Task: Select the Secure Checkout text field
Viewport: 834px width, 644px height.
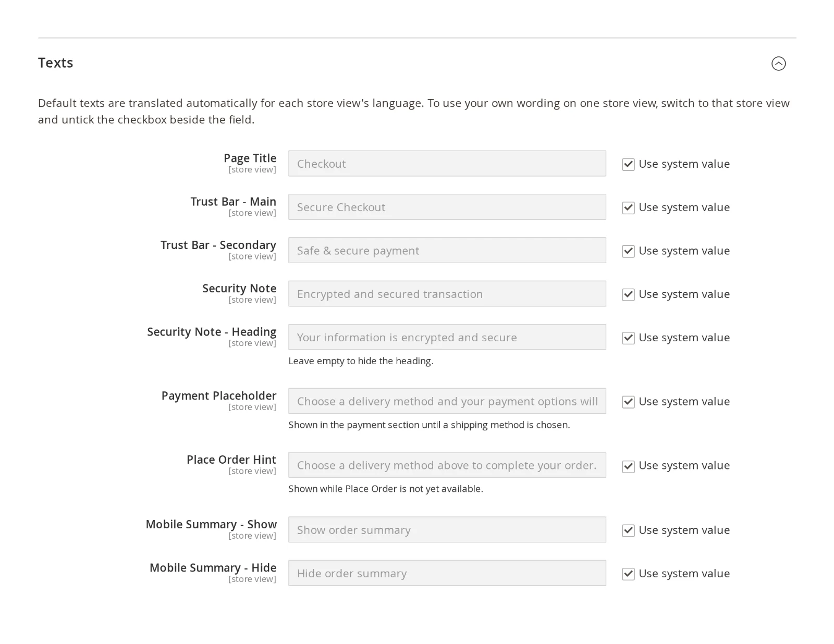Action: click(x=447, y=207)
